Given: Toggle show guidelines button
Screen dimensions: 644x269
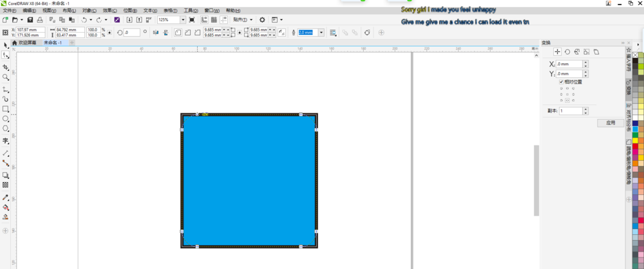Looking at the screenshot, I should coord(224,20).
